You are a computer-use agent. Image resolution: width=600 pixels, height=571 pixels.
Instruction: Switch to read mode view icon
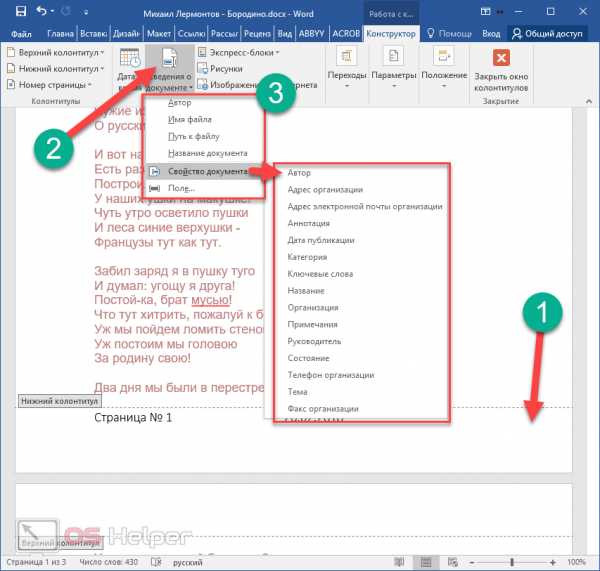tap(399, 562)
